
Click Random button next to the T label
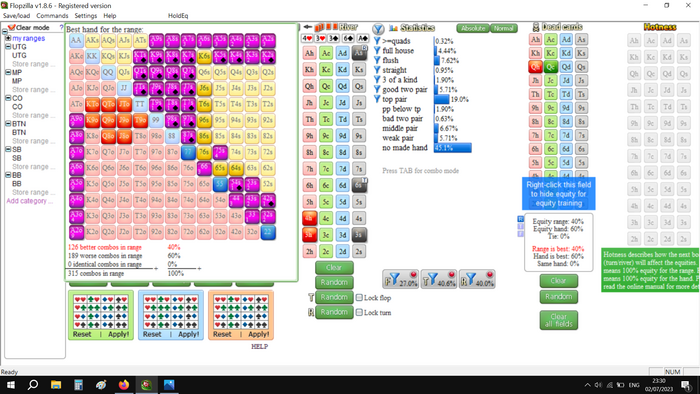[334, 297]
